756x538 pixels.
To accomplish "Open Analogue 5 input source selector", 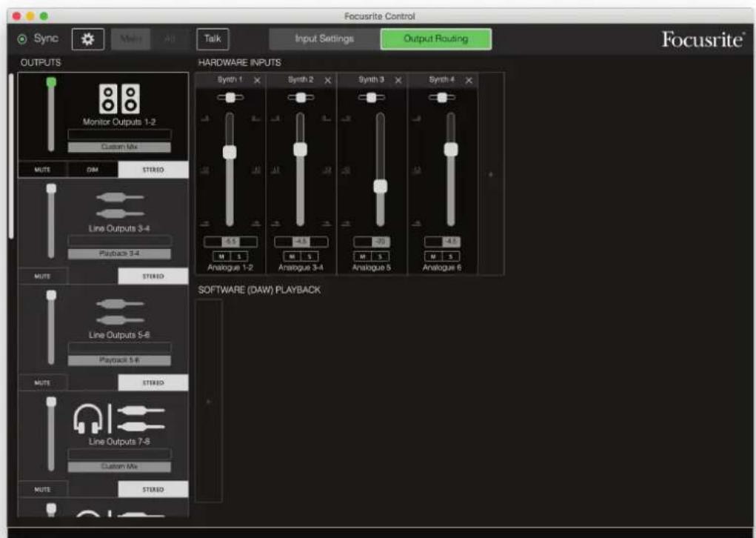I will coord(371,268).
